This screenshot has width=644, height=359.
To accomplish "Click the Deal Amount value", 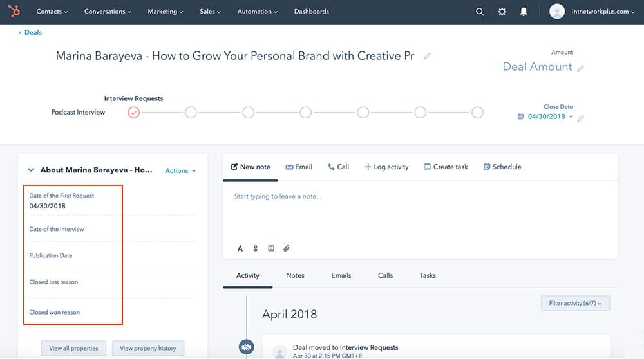I will tap(537, 67).
